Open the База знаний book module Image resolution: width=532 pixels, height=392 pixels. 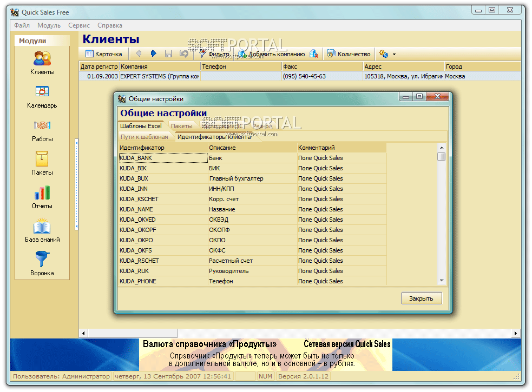coord(42,226)
